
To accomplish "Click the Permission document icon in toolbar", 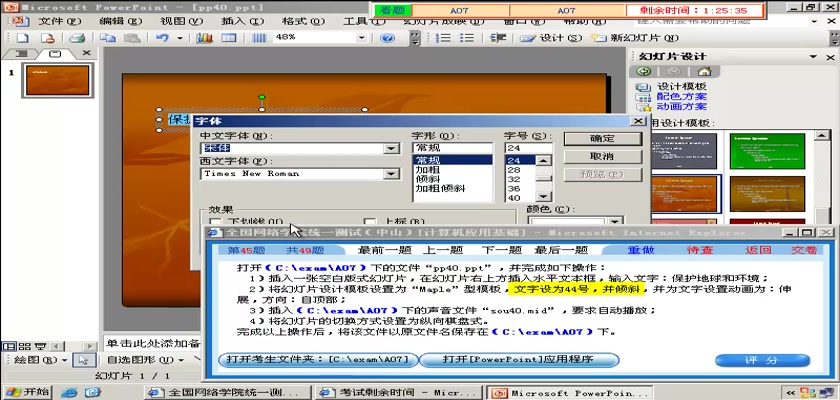I will click(48, 38).
